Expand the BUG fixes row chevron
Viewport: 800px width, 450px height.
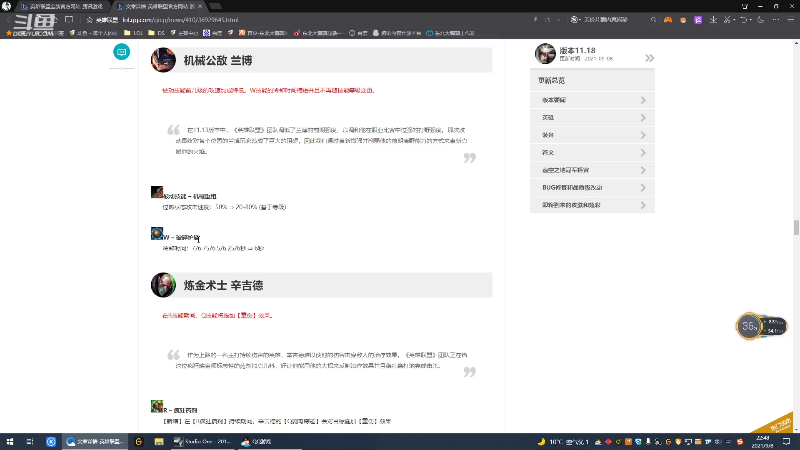click(643, 188)
